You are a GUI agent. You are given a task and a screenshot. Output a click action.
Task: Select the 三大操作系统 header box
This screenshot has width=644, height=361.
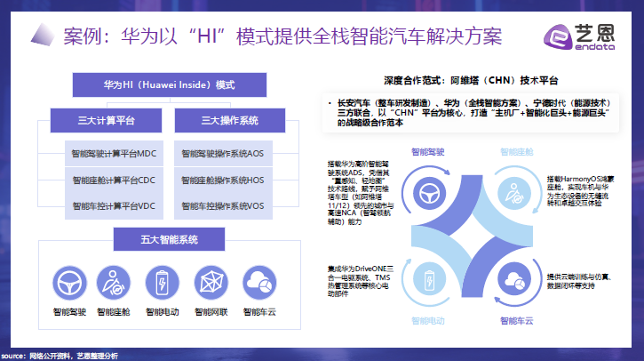(230, 120)
